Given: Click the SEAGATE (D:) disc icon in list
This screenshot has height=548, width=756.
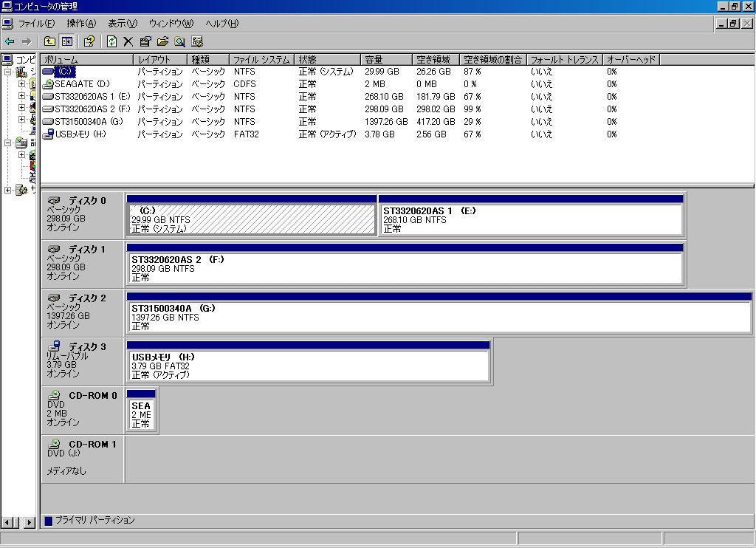Looking at the screenshot, I should coord(48,84).
